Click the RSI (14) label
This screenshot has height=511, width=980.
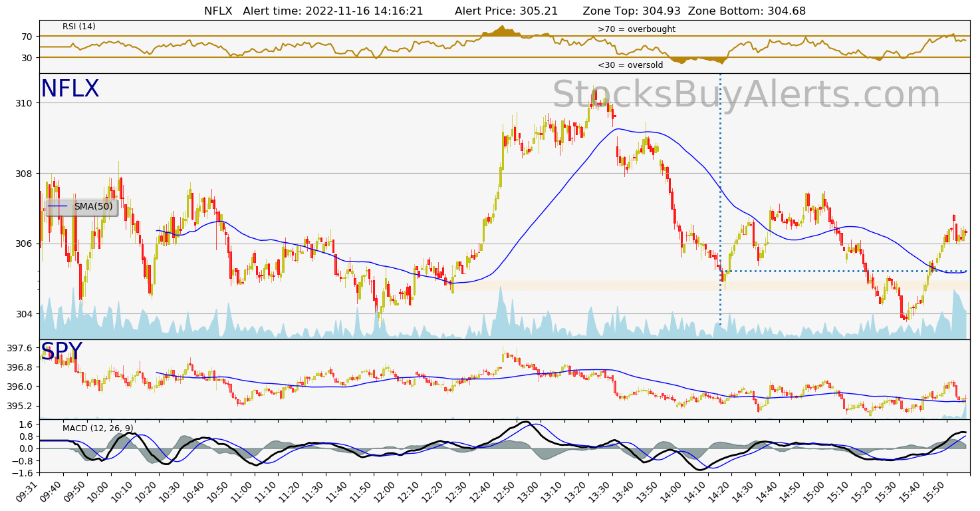[x=79, y=27]
